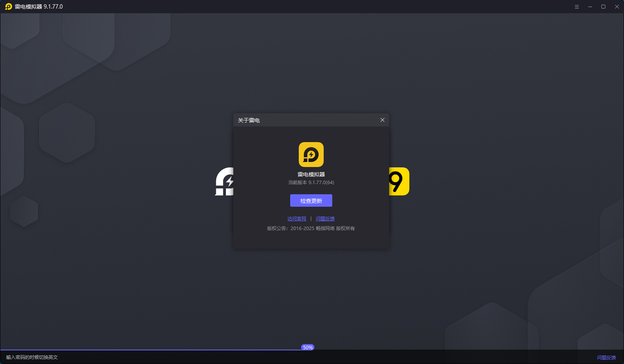Click the 当前版本 9.1.77.0(64) version text
The height and width of the screenshot is (364, 624).
[310, 182]
